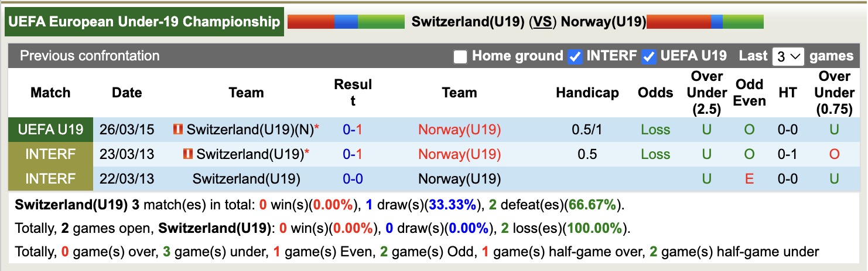Open the Last games count dropdown
The width and height of the screenshot is (868, 271).
tap(788, 57)
